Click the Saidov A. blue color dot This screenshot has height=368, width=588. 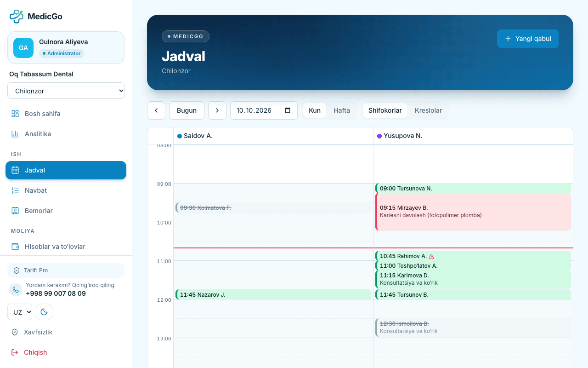[180, 136]
